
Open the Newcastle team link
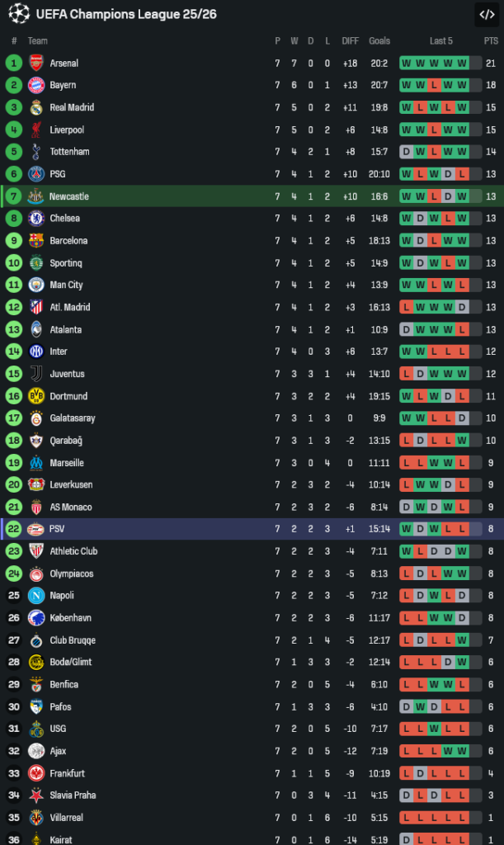[68, 196]
